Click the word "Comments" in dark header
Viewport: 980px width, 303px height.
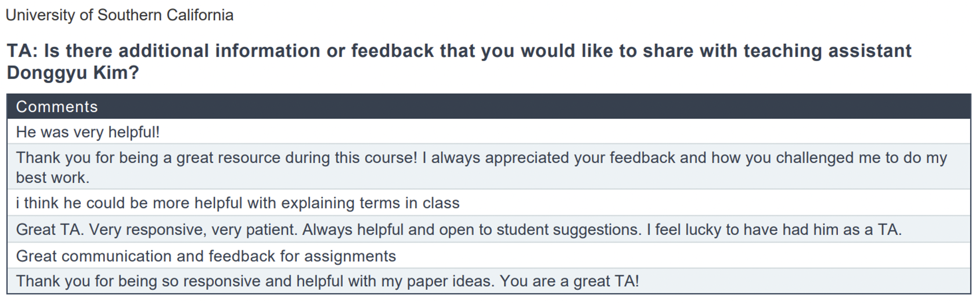pyautogui.click(x=57, y=107)
